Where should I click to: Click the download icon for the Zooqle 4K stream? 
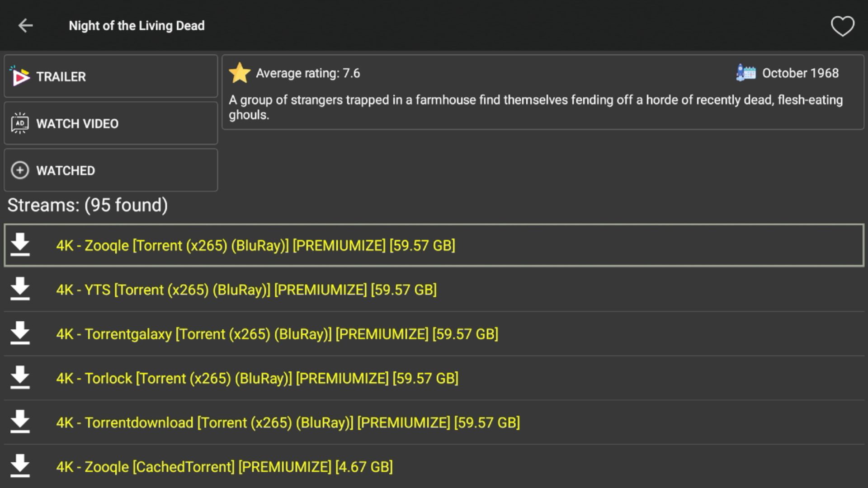coord(20,245)
